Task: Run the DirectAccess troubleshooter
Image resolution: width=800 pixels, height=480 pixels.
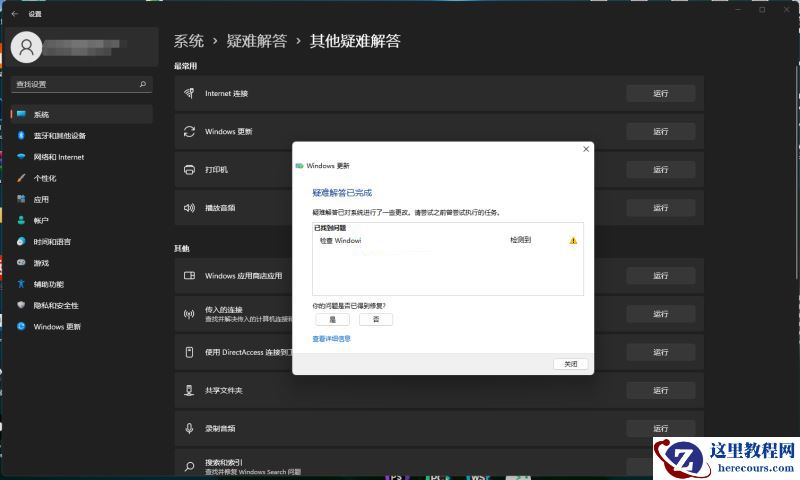Action: coord(661,352)
